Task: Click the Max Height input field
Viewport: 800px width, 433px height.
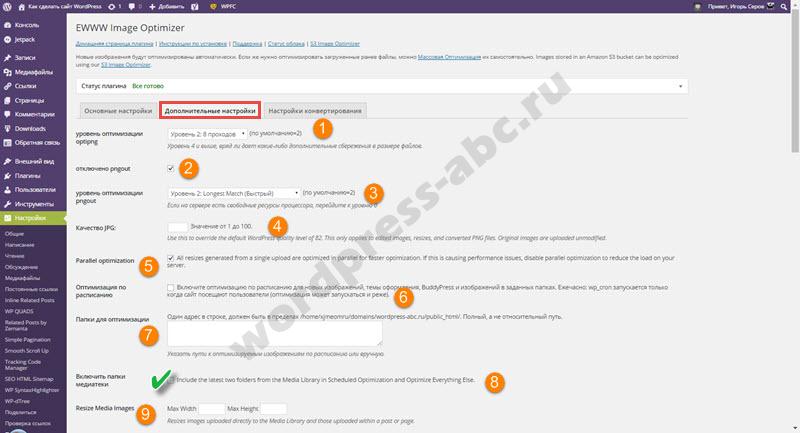Action: click(273, 409)
